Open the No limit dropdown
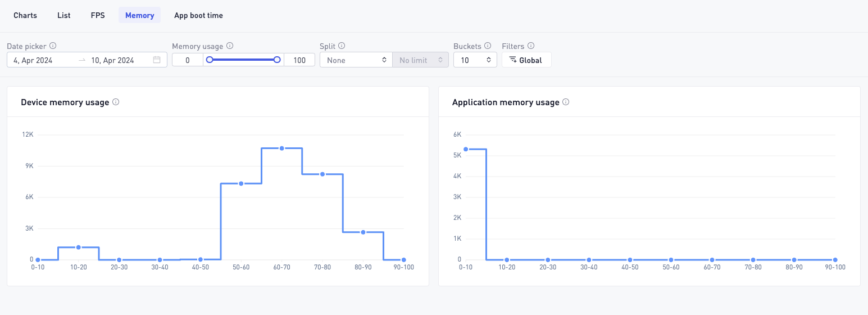The height and width of the screenshot is (315, 868). [421, 60]
